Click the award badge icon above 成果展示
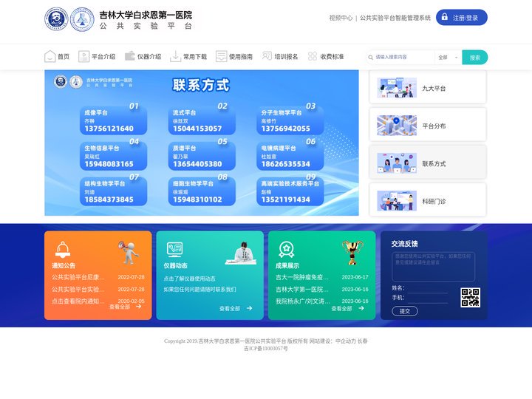This screenshot has width=532, height=399. click(x=287, y=250)
